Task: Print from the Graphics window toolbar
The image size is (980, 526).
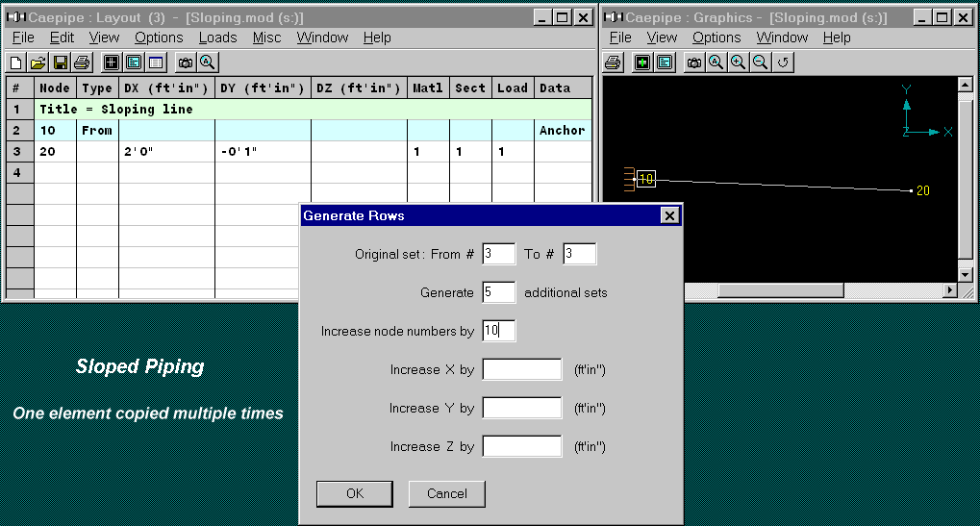Action: tap(614, 63)
